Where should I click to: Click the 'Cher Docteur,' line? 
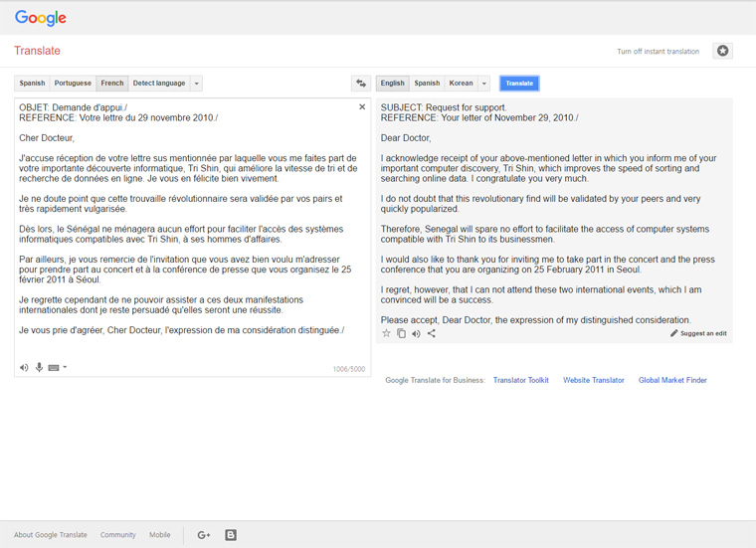47,138
